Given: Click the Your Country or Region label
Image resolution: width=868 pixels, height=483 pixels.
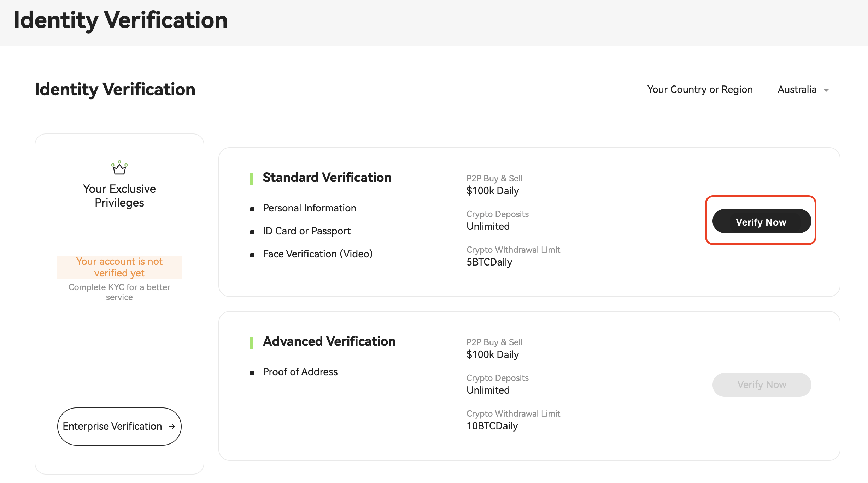Looking at the screenshot, I should click(700, 90).
